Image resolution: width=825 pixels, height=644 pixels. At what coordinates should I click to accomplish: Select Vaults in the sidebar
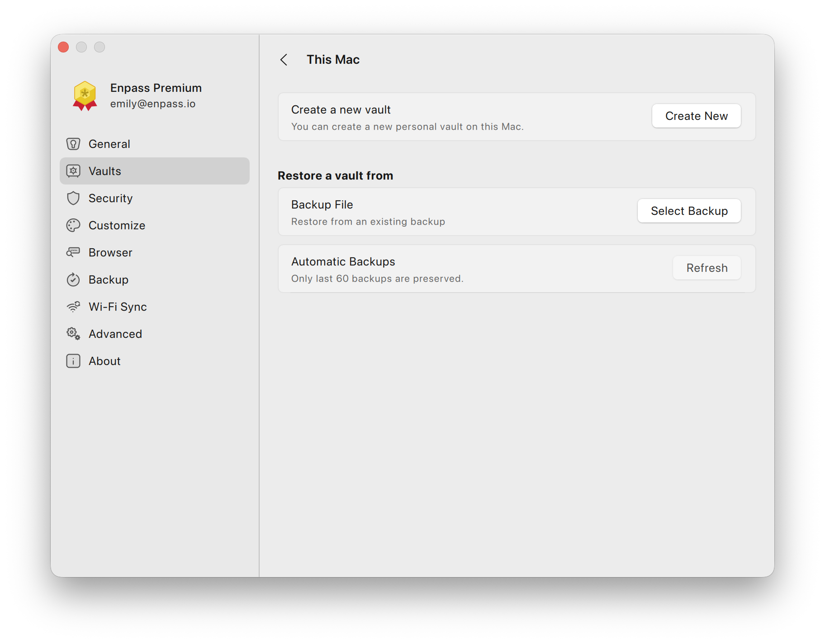(155, 171)
